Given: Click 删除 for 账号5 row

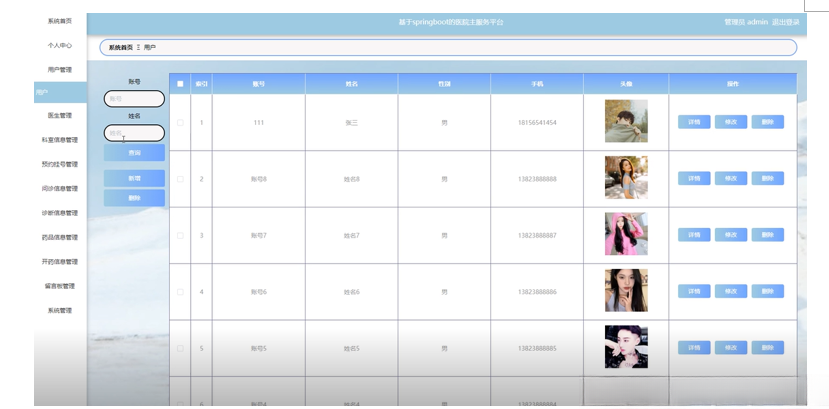Looking at the screenshot, I should [768, 348].
